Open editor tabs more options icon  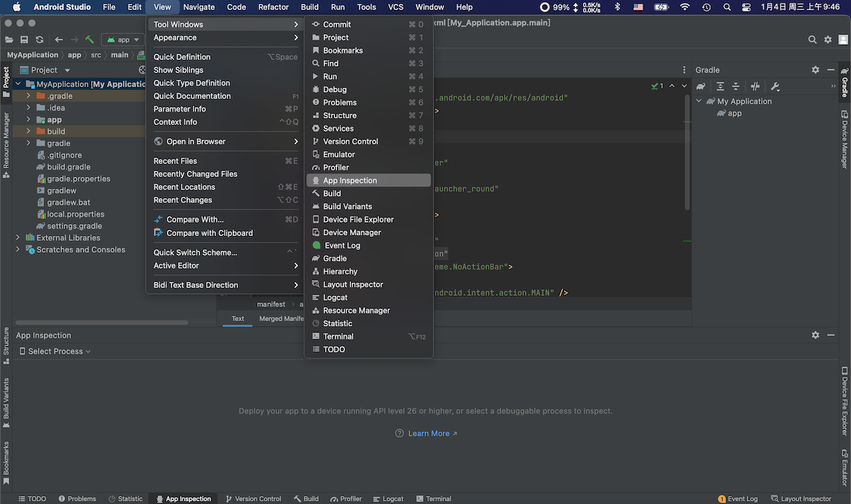coord(684,70)
